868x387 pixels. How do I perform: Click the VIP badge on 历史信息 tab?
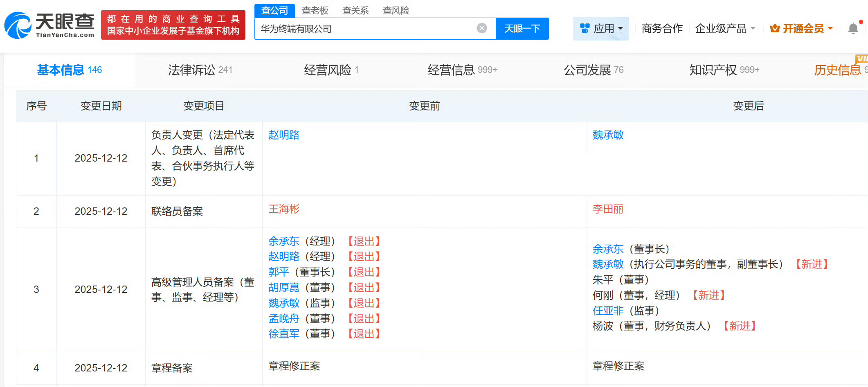pyautogui.click(x=862, y=59)
